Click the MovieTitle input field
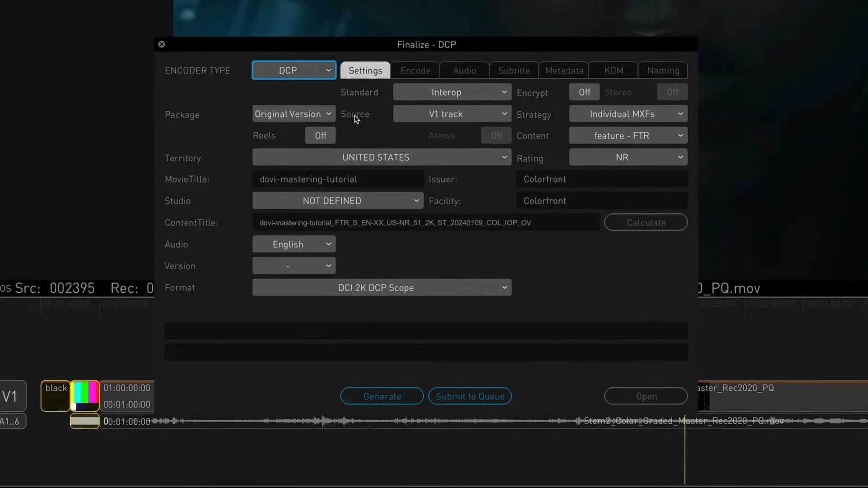Screen dimensions: 868x488 point(338,179)
